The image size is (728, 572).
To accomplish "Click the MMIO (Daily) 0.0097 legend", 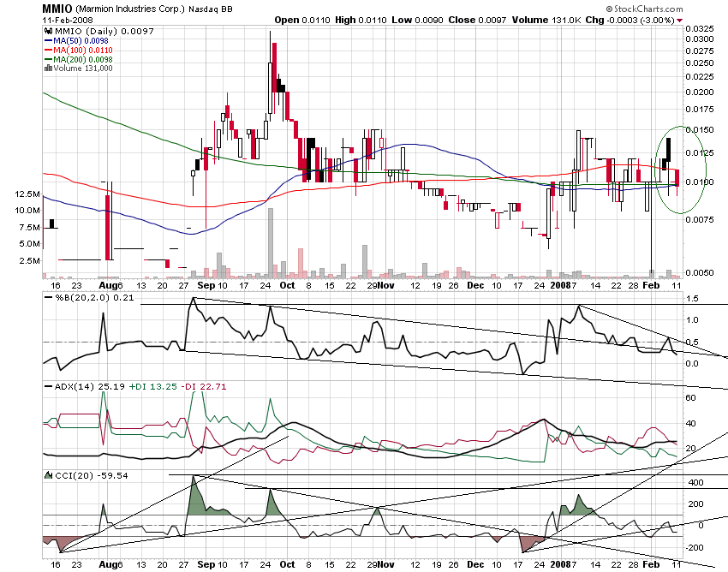I will (104, 31).
